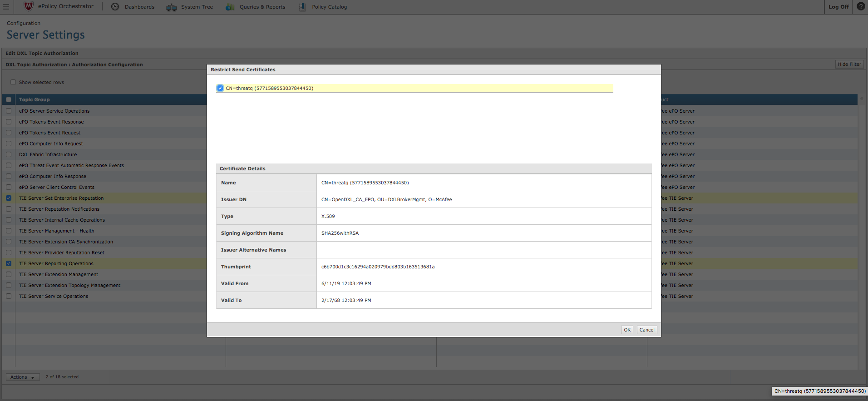Click the Dashboards clock icon
This screenshot has height=401, width=868.
(x=115, y=7)
